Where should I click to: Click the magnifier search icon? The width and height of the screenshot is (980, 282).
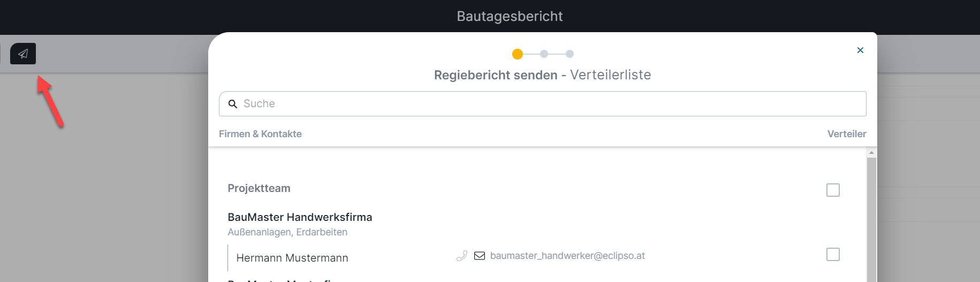[x=233, y=104]
